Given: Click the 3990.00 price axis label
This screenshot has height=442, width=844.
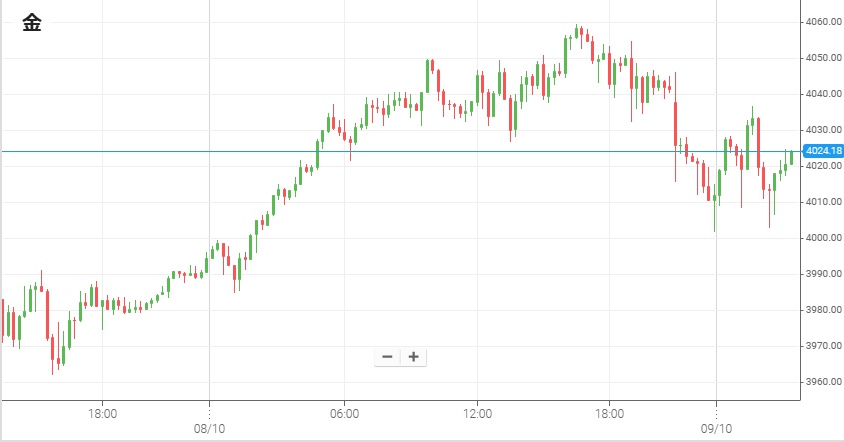Looking at the screenshot, I should coord(823,274).
